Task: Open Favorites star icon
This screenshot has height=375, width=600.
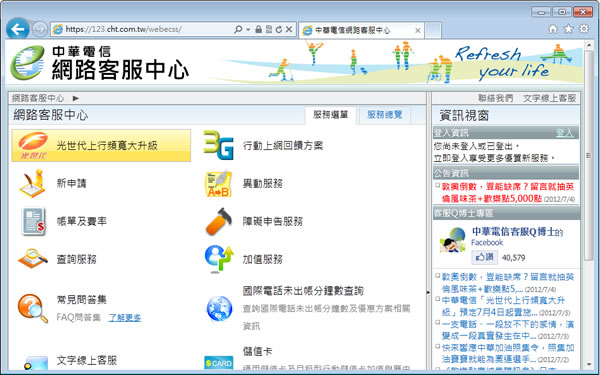Action: coord(569,29)
